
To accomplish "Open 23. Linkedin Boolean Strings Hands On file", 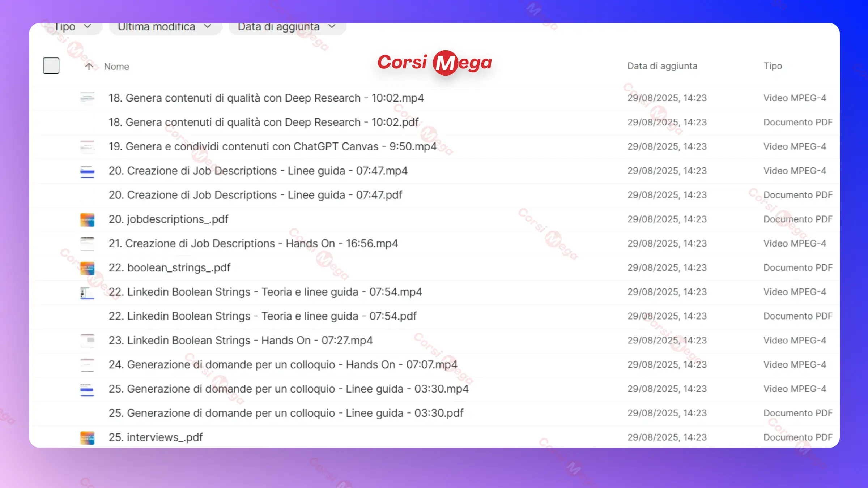I will [x=241, y=341].
